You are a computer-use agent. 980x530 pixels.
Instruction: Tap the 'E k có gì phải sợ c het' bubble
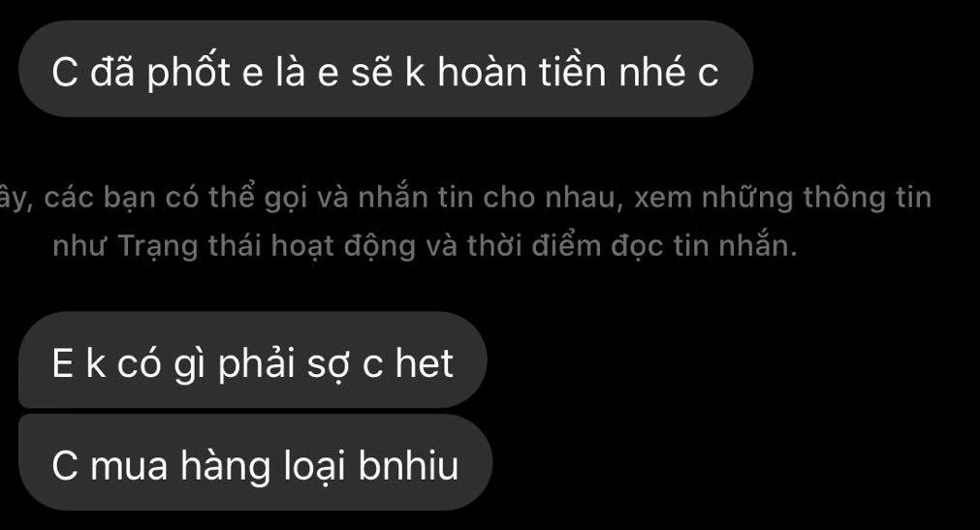point(252,360)
